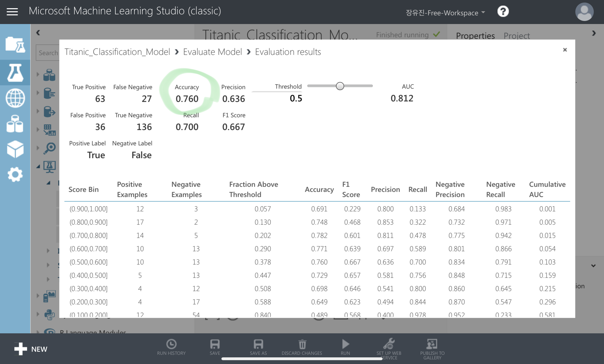Select Machine Learning module category icon
The image size is (604, 364).
point(49,167)
